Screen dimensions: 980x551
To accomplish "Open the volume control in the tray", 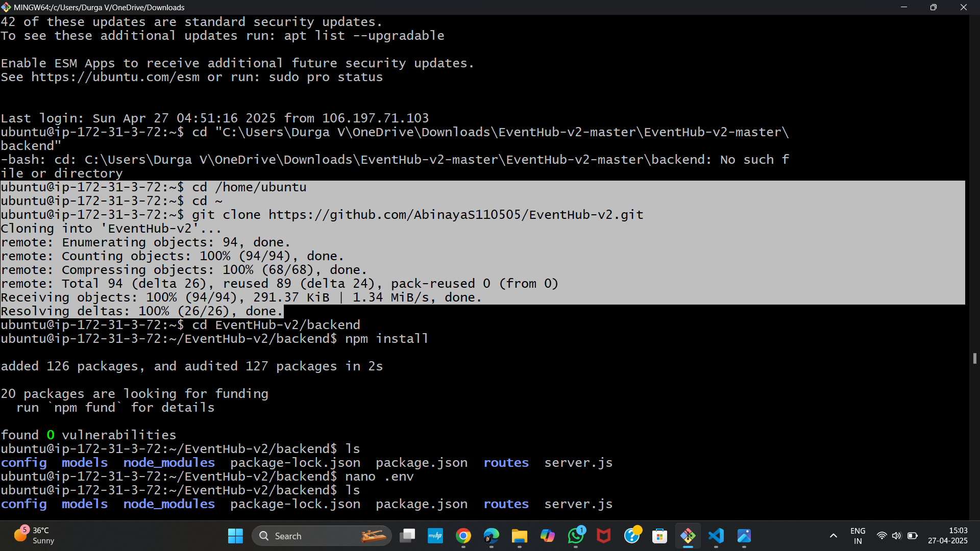I will pos(897,536).
